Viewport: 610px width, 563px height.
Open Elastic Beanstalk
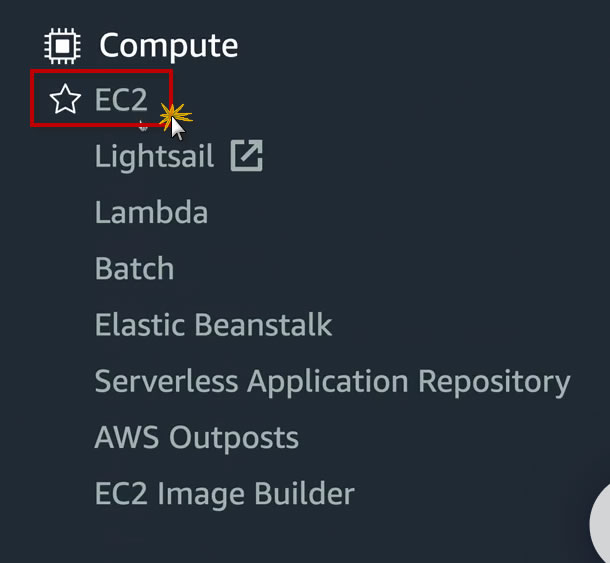(x=213, y=325)
